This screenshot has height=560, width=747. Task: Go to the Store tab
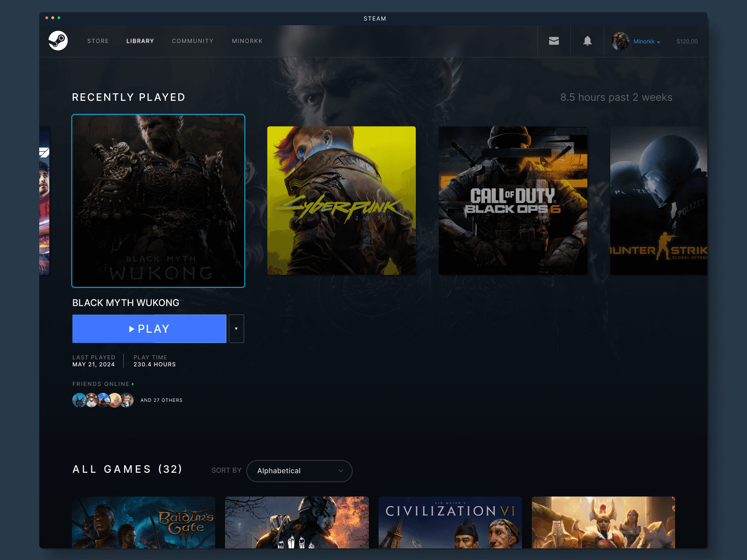tap(98, 41)
